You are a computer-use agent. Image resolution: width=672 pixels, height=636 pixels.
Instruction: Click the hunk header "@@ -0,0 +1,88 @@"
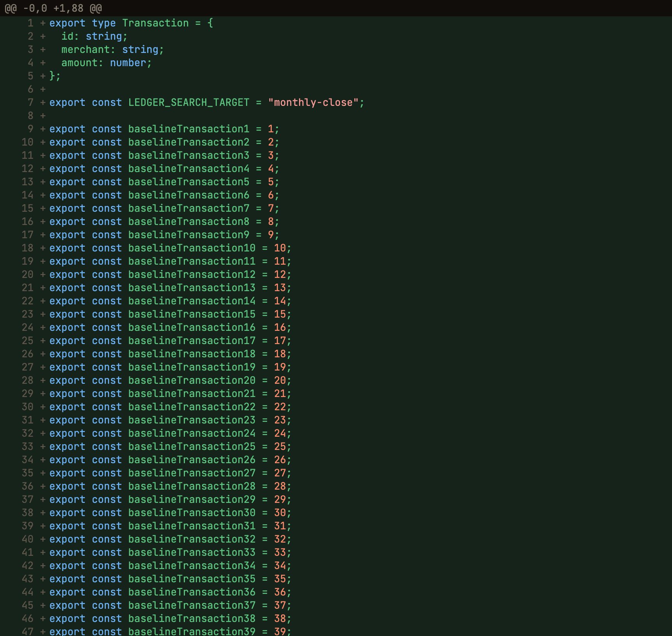point(53,8)
